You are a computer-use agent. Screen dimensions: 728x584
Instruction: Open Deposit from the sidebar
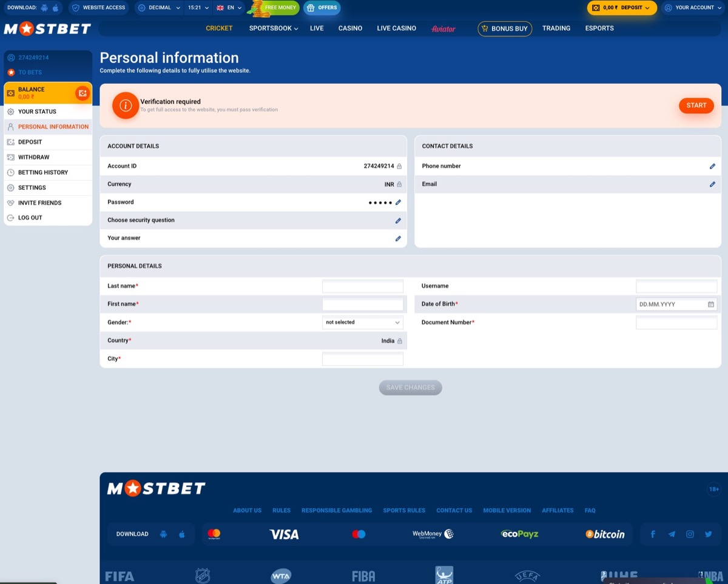[x=30, y=142]
